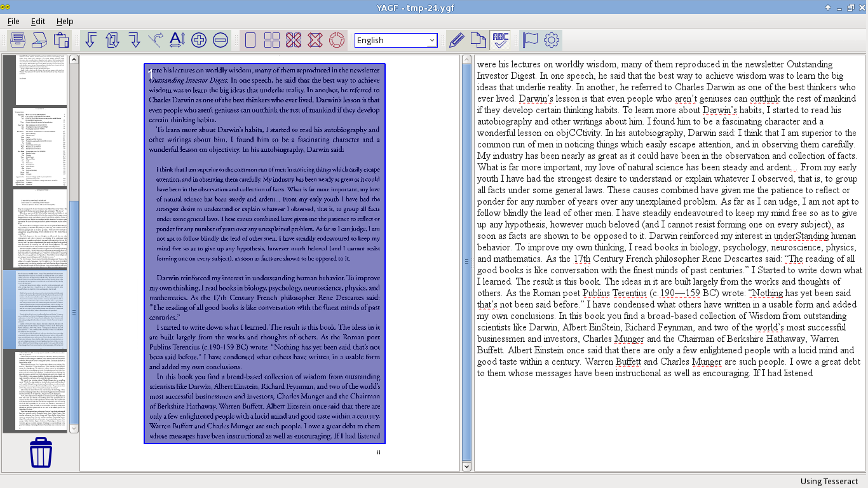Click the deskew curved-arrow icon
868x488 pixels.
click(156, 40)
